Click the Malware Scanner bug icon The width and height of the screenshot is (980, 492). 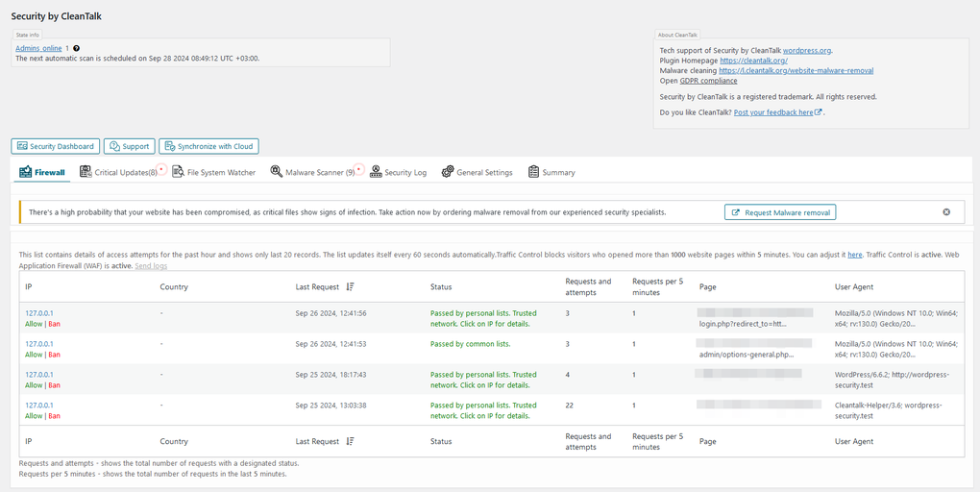point(276,172)
